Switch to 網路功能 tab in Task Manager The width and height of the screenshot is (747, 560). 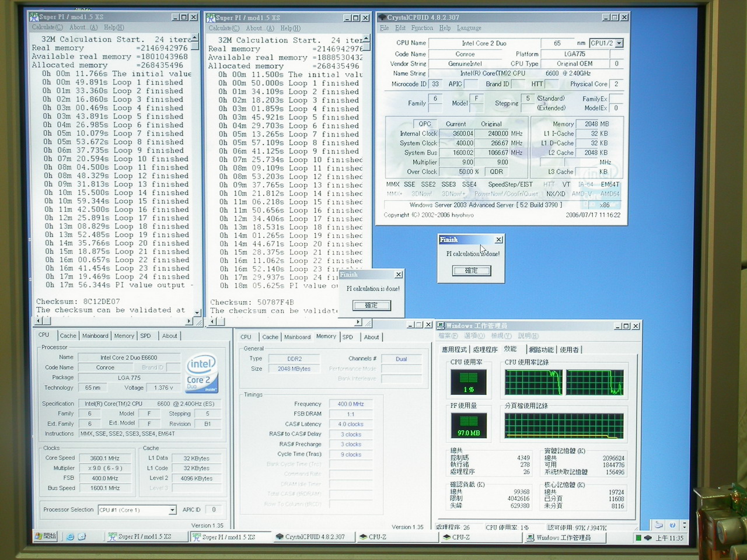[541, 349]
